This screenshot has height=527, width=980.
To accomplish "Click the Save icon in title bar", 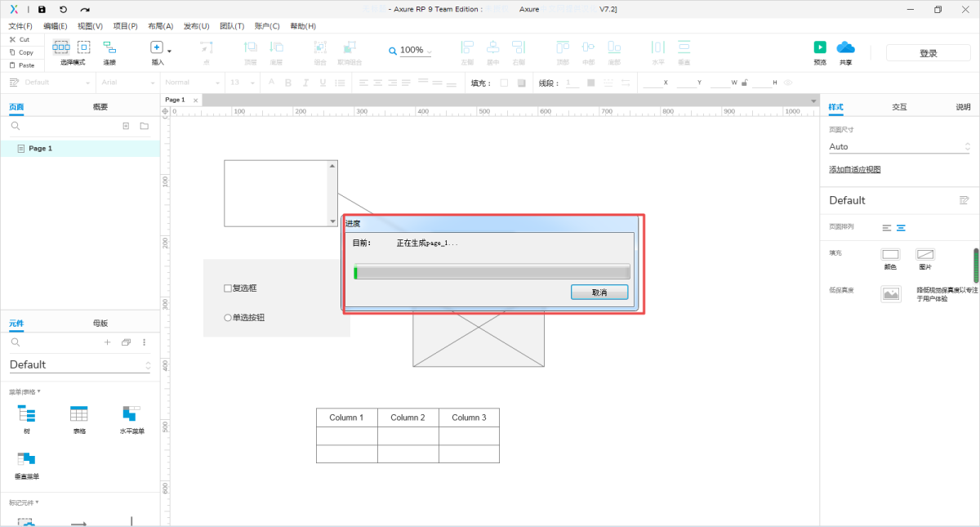I will (x=42, y=9).
